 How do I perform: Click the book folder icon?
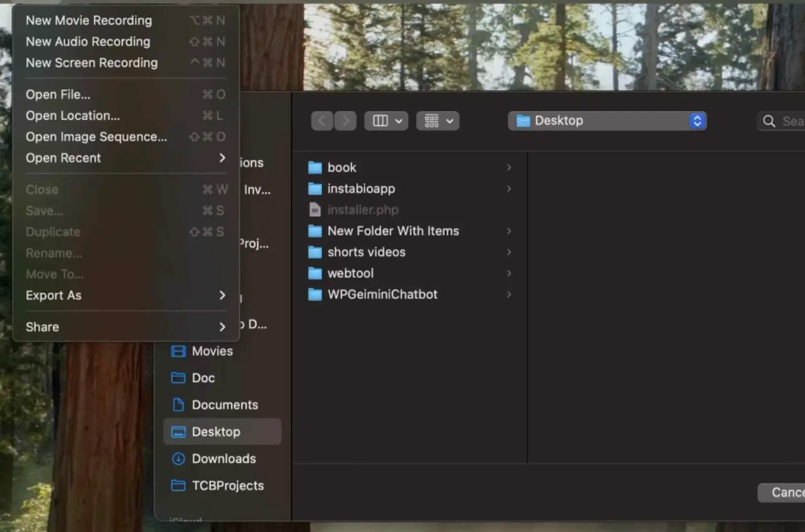coord(315,168)
